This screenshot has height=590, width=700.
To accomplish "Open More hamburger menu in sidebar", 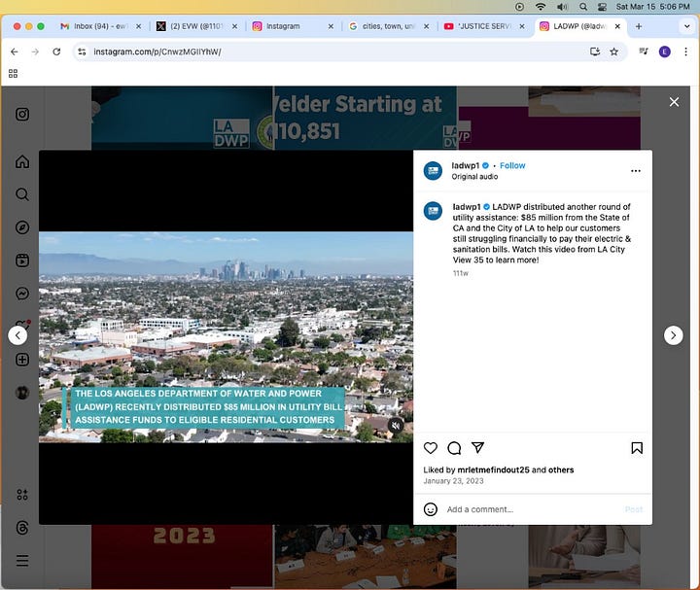I will coord(22,561).
